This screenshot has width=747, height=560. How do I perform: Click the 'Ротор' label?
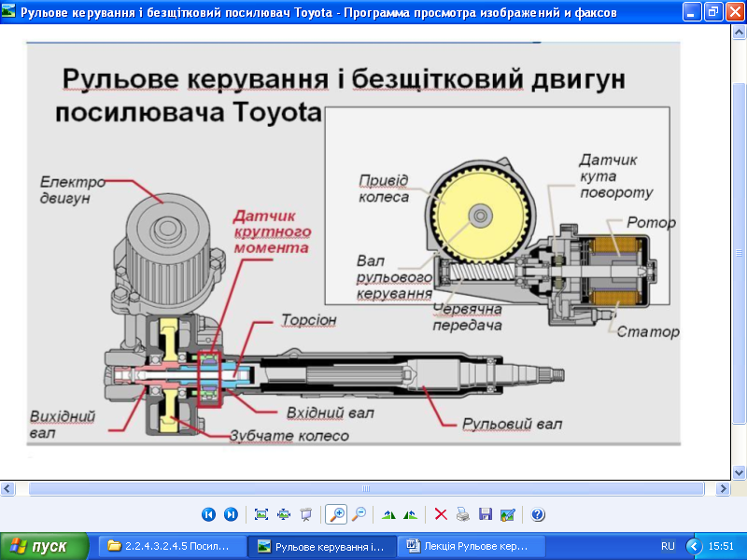[651, 222]
